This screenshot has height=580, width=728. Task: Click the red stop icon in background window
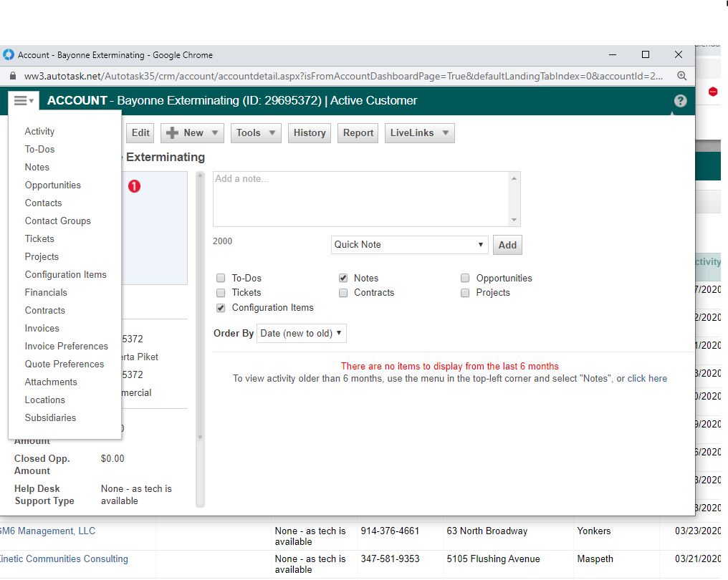coord(713,92)
